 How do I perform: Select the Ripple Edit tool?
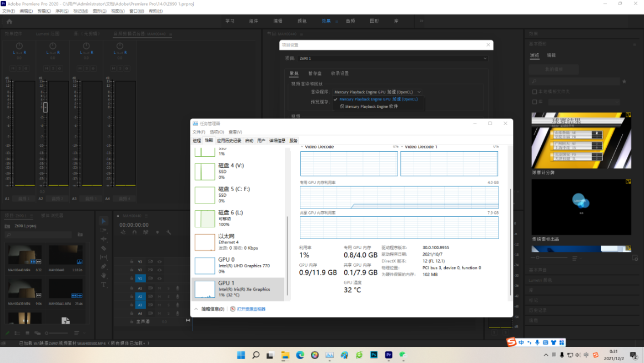(103, 239)
